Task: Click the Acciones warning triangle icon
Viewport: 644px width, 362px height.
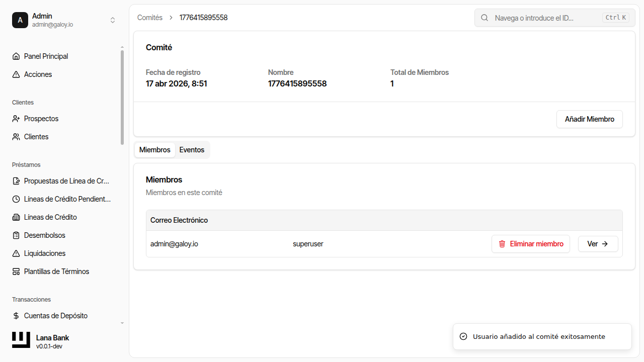Action: click(x=16, y=74)
